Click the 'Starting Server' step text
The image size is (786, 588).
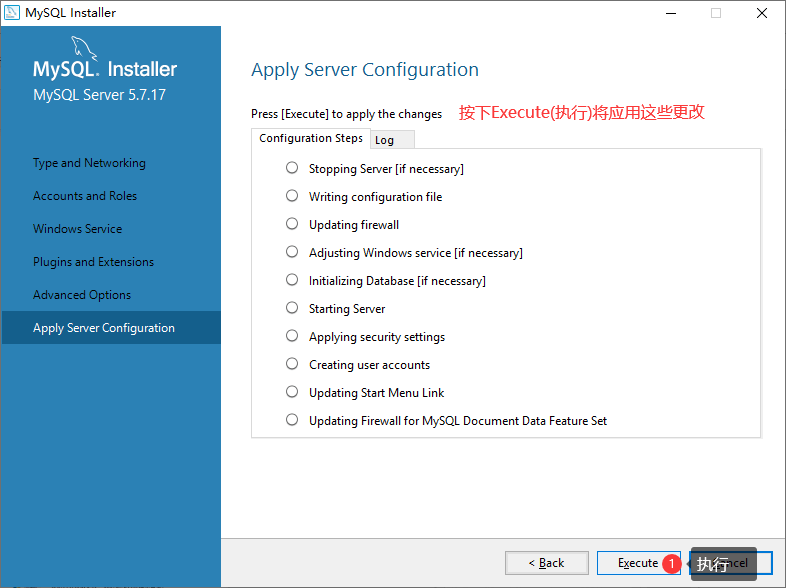347,309
